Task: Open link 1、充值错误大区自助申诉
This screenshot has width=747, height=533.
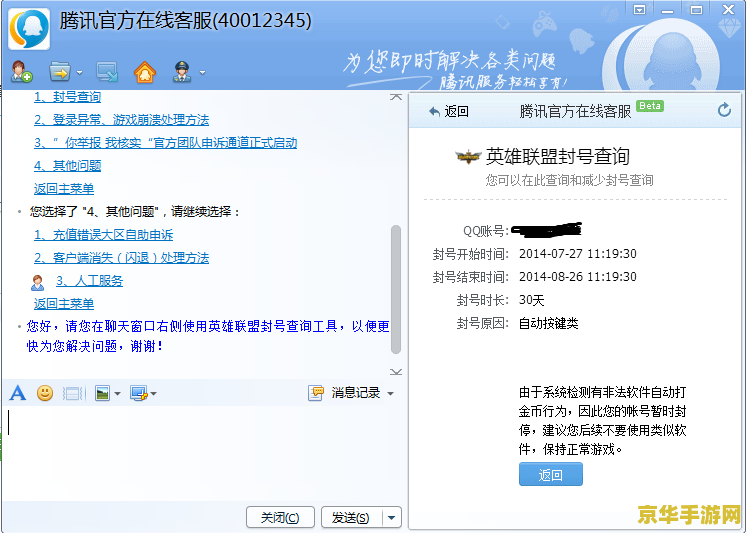Action: click(x=103, y=234)
